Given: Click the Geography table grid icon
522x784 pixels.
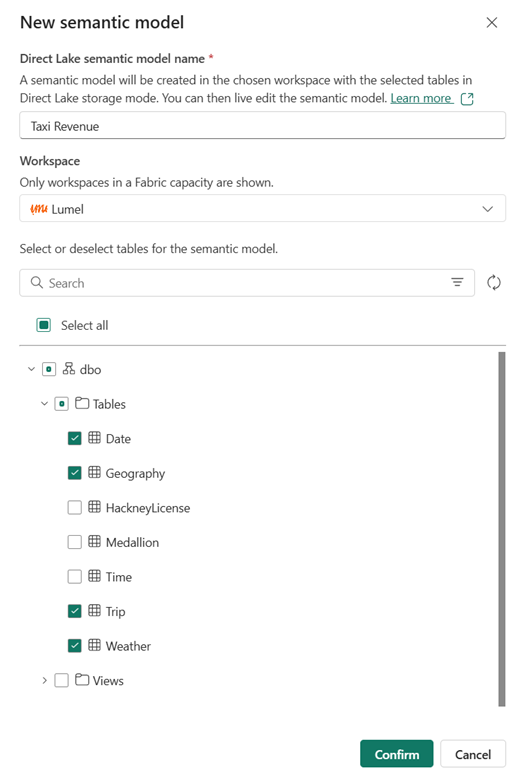Looking at the screenshot, I should pyautogui.click(x=94, y=472).
